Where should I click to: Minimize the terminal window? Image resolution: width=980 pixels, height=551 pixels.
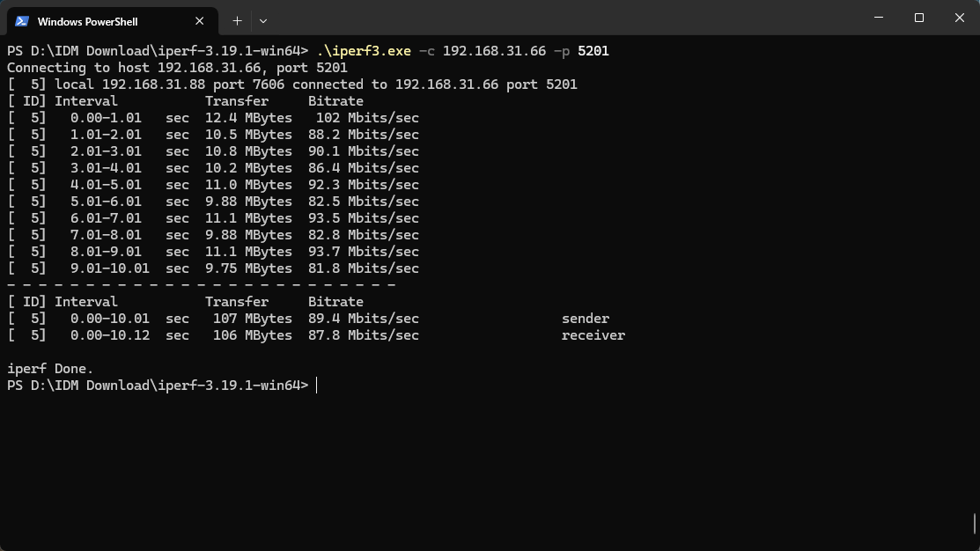(878, 18)
